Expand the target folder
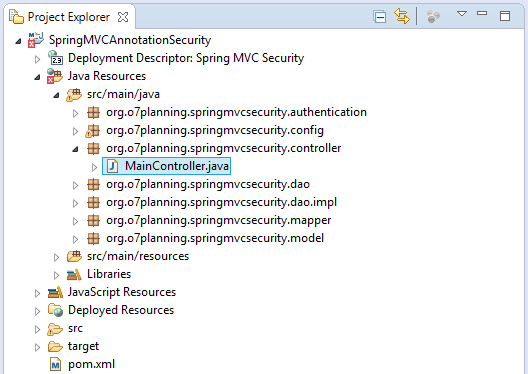This screenshot has height=374, width=528. pyautogui.click(x=37, y=347)
